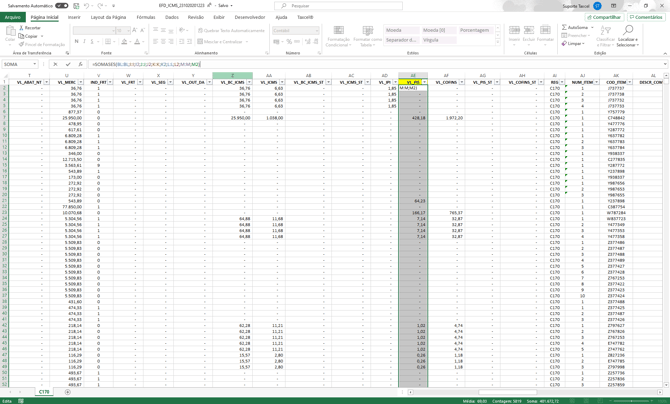Switch to the Dados tab

(172, 17)
